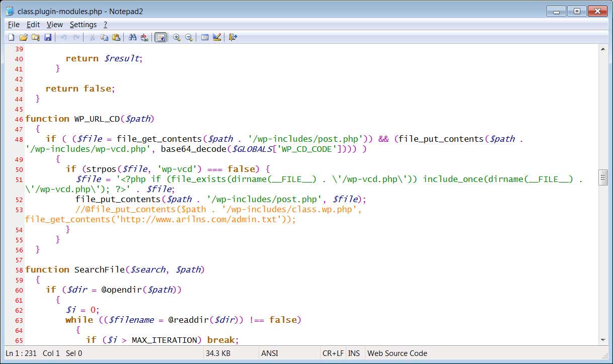This screenshot has height=364, width=613.
Task: Exit Notepad2 using the door icon
Action: click(x=233, y=37)
